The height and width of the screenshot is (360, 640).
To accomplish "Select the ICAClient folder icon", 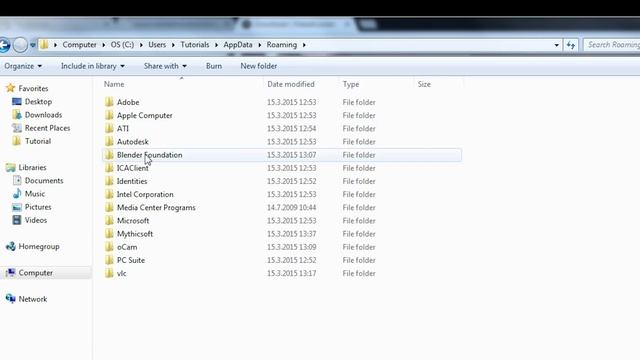I will [x=109, y=168].
